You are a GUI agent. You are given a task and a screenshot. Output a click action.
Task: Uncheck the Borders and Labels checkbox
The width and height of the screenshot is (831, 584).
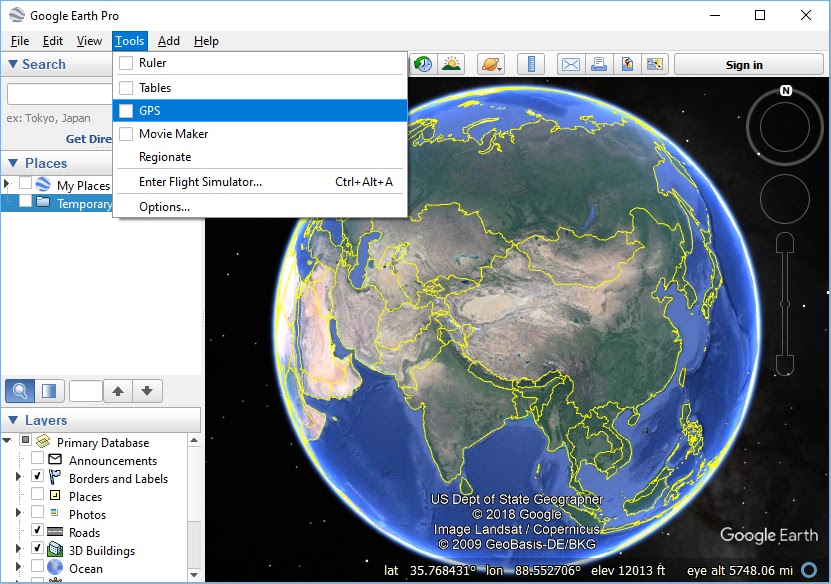(37, 476)
